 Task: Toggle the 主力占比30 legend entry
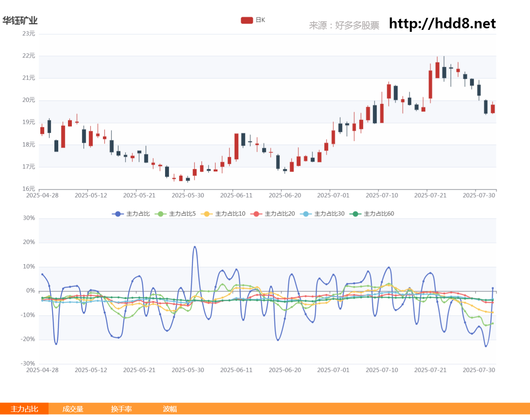tap(322, 214)
